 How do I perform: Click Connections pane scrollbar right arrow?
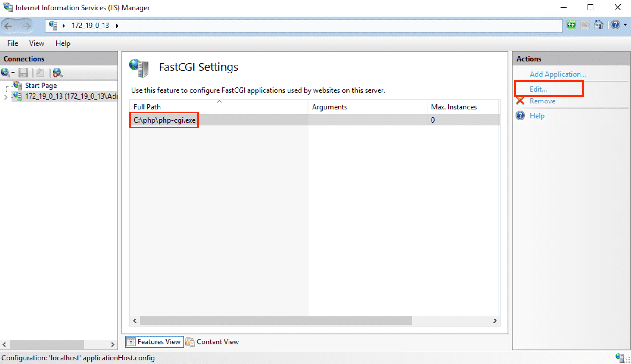coord(112,344)
